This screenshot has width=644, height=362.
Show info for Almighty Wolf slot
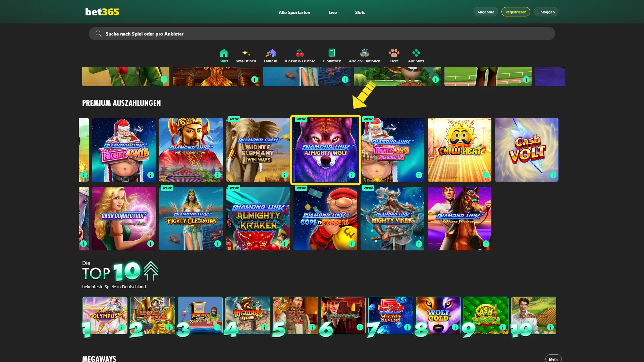pyautogui.click(x=352, y=175)
